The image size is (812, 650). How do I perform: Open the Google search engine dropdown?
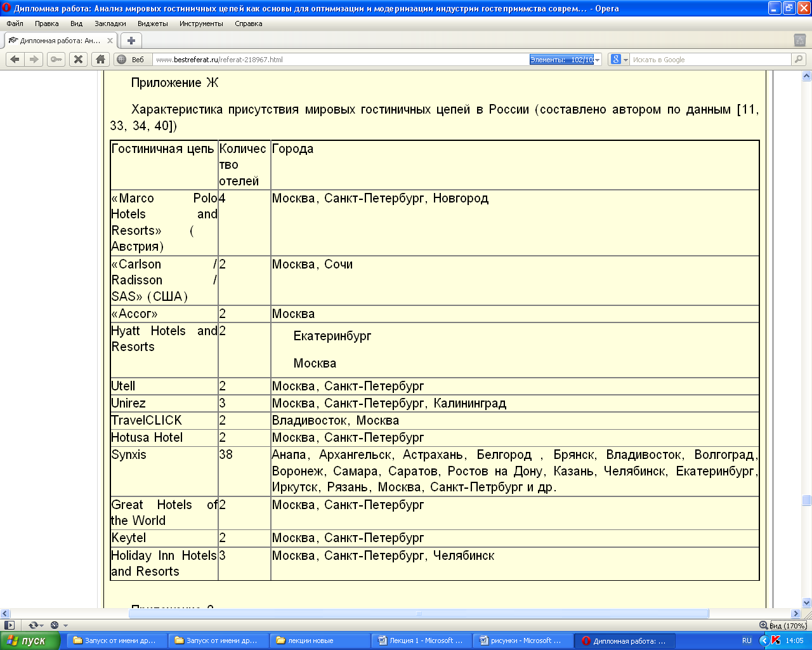tap(619, 60)
